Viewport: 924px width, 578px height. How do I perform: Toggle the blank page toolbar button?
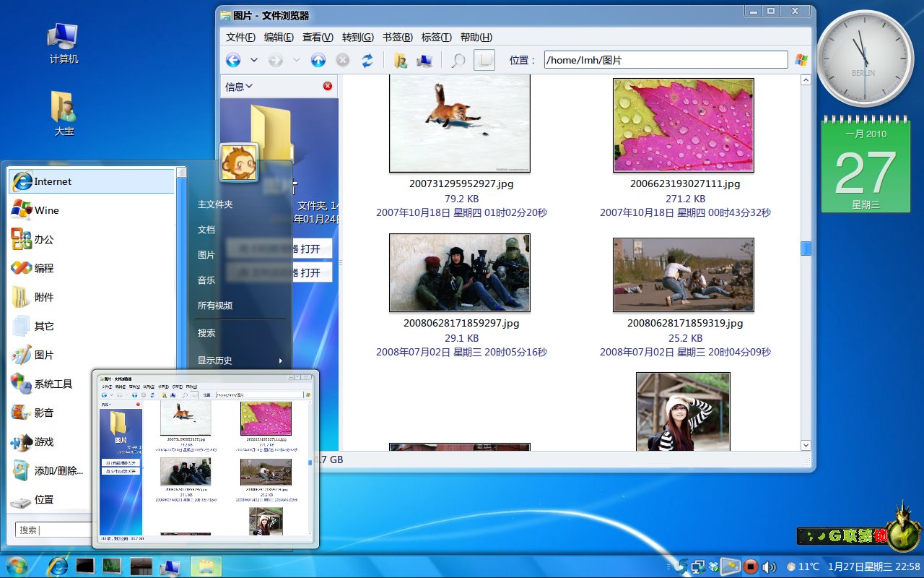click(484, 60)
